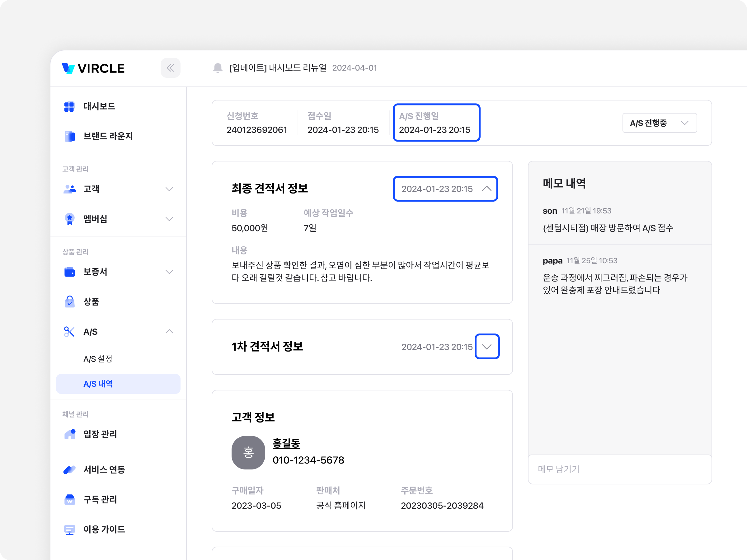Click the 이용 가이드 monitor icon
The width and height of the screenshot is (747, 560).
[x=69, y=530]
